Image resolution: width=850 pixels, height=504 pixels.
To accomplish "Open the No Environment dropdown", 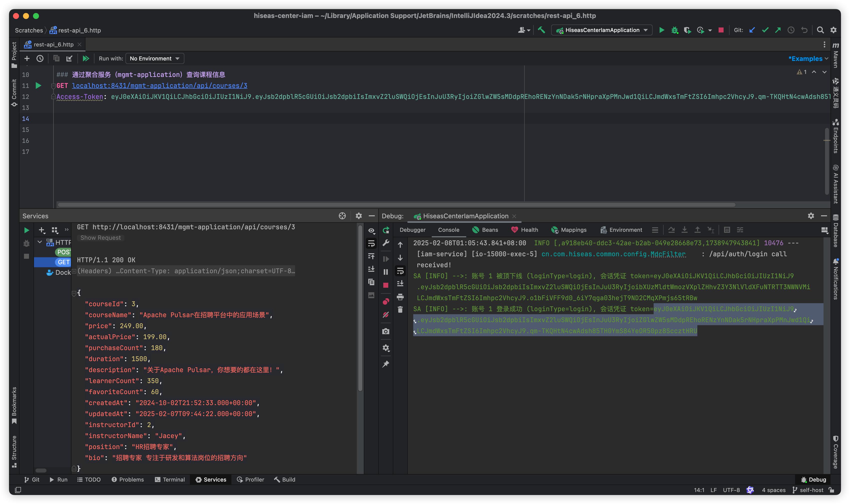I will 154,58.
